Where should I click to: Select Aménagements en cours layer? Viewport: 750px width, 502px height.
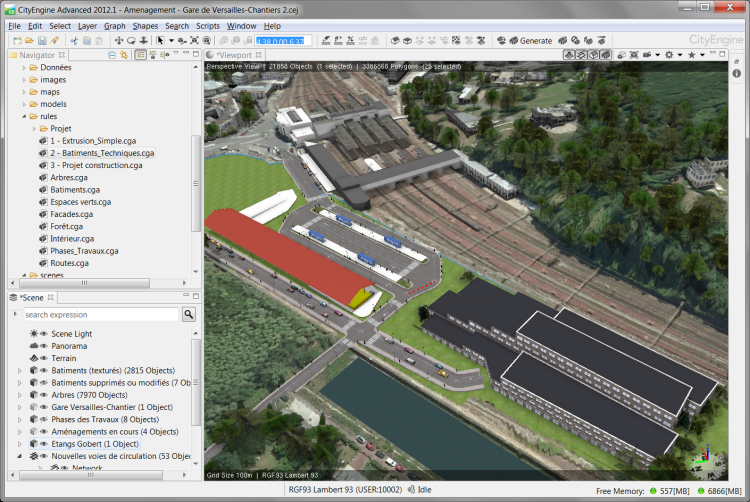115,432
